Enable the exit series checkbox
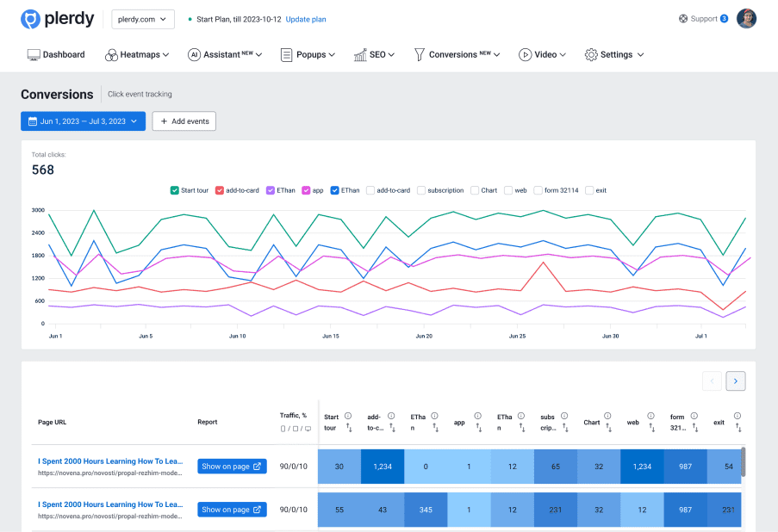Viewport: 778px width, 532px height. [x=589, y=190]
